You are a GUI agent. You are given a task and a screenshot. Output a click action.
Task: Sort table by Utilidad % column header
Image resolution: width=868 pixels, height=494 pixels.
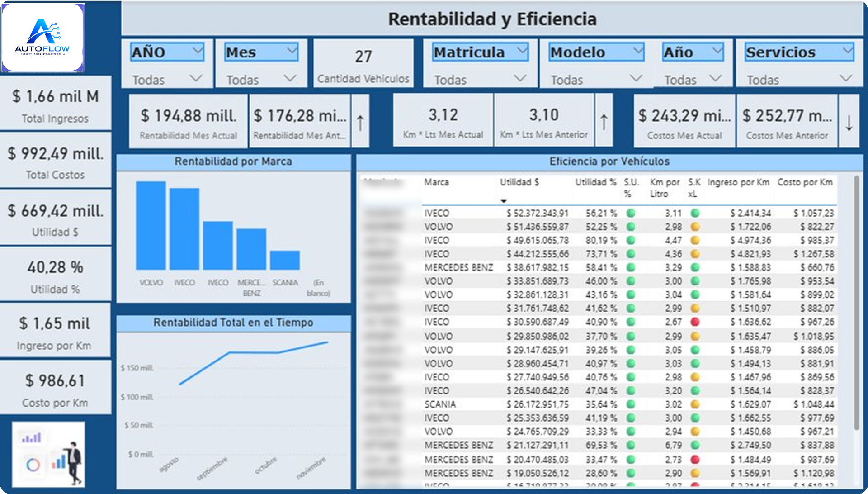point(595,182)
